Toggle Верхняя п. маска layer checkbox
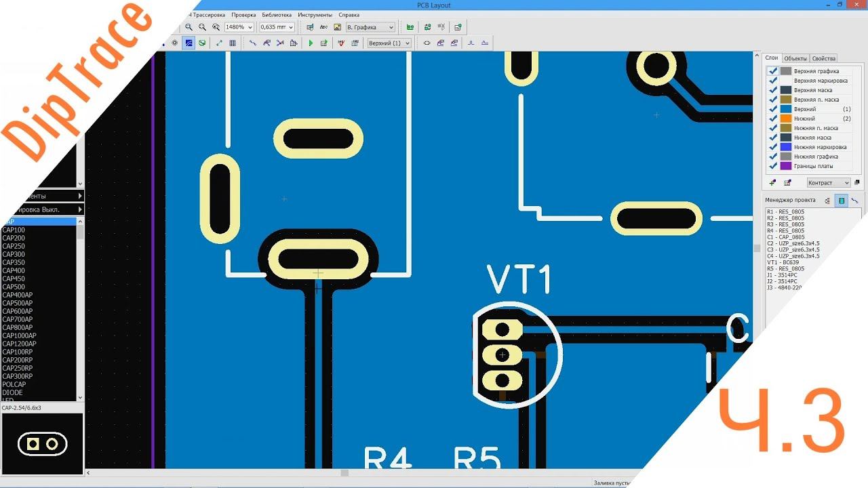 (x=772, y=99)
